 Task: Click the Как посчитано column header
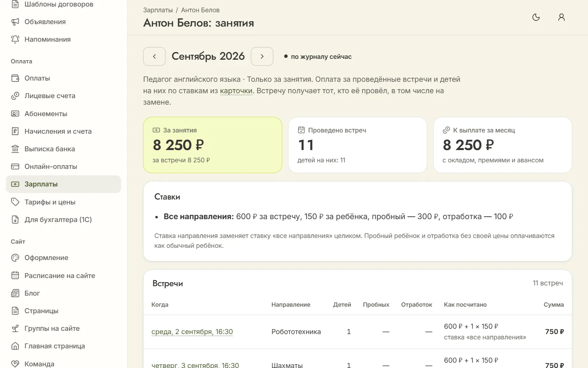click(x=465, y=305)
